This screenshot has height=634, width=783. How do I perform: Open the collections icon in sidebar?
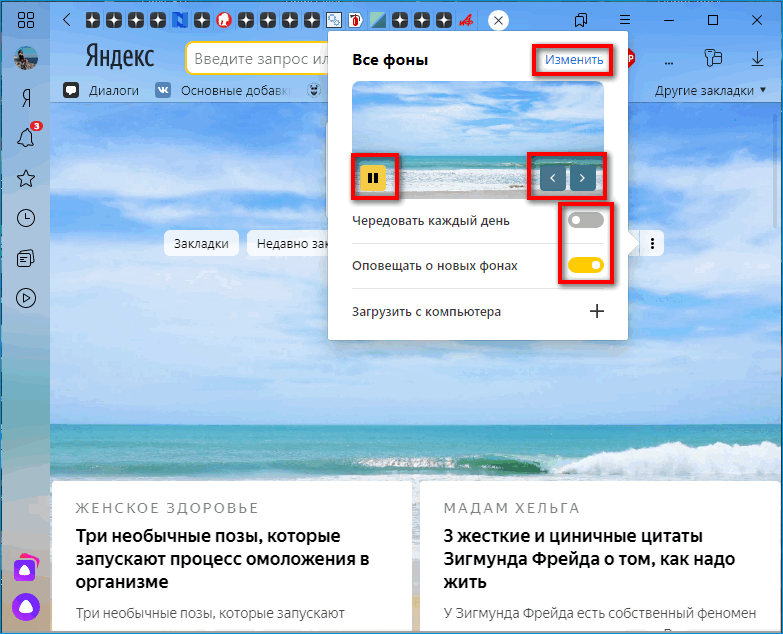(25, 258)
